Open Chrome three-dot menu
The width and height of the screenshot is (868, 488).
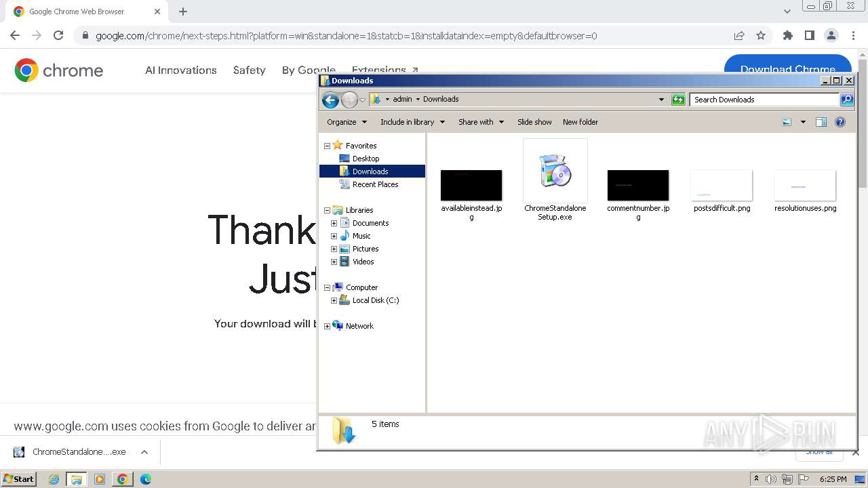[852, 35]
